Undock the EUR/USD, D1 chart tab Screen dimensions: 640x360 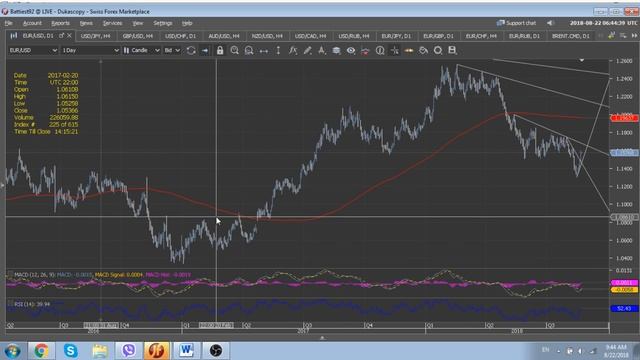[61, 36]
